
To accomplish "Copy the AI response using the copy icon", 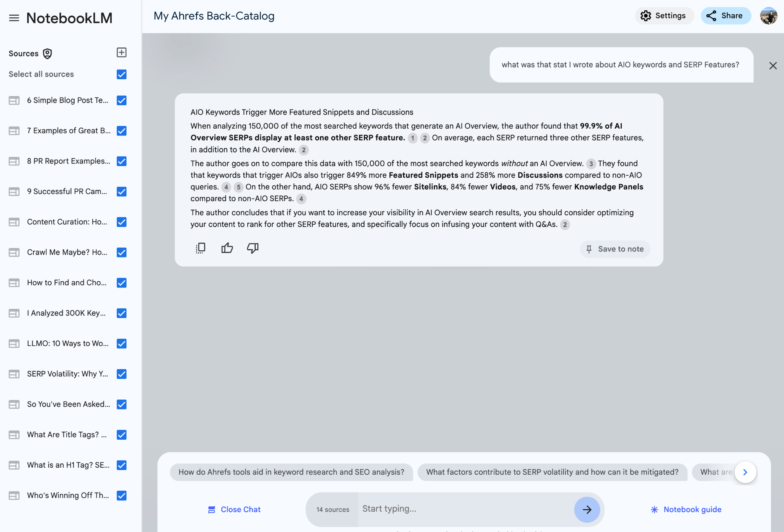I will [x=200, y=248].
